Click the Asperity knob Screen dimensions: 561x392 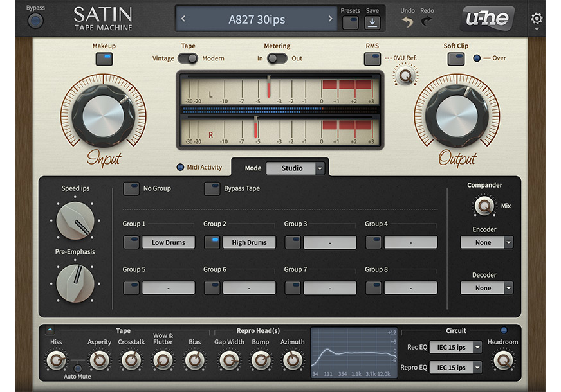100,361
